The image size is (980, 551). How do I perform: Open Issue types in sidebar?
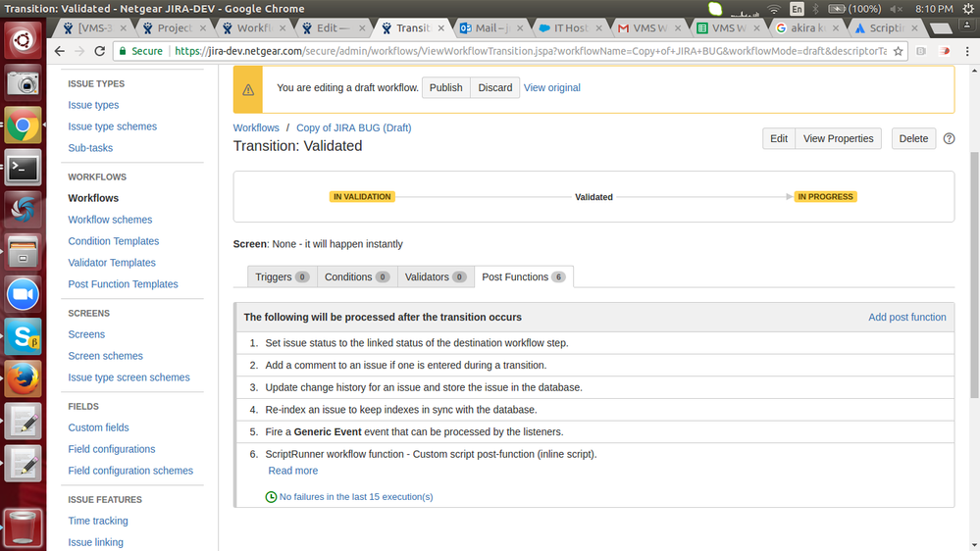93,105
